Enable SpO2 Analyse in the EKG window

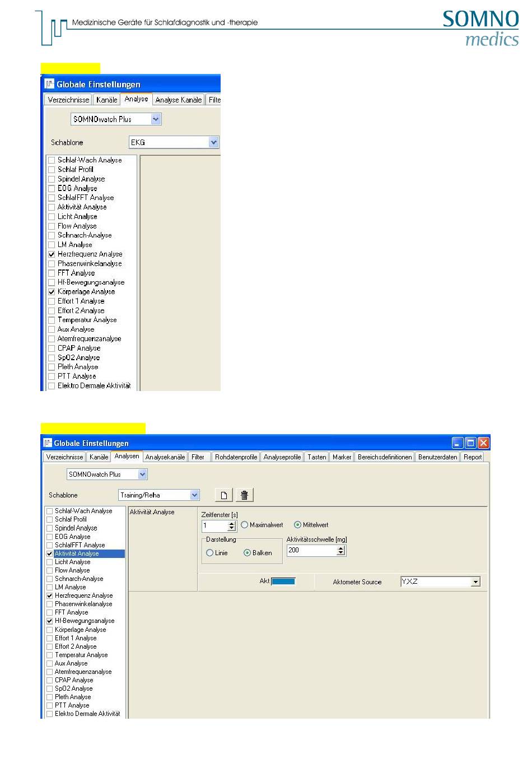click(x=52, y=358)
